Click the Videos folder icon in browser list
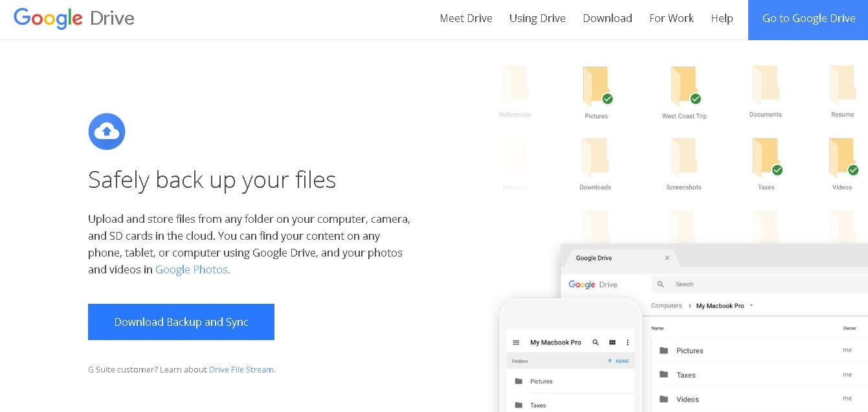Viewport: 868px width, 412px height. (x=663, y=399)
